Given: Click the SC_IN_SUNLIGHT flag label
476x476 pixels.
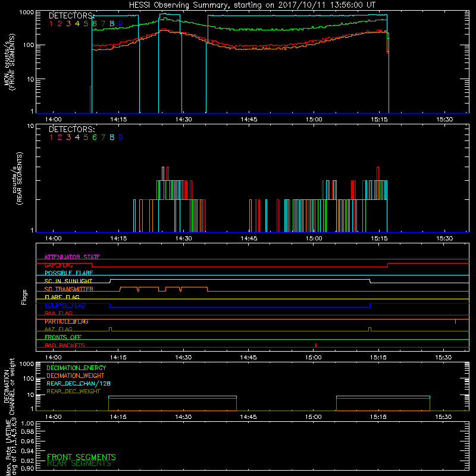Looking at the screenshot, I should (68, 281).
